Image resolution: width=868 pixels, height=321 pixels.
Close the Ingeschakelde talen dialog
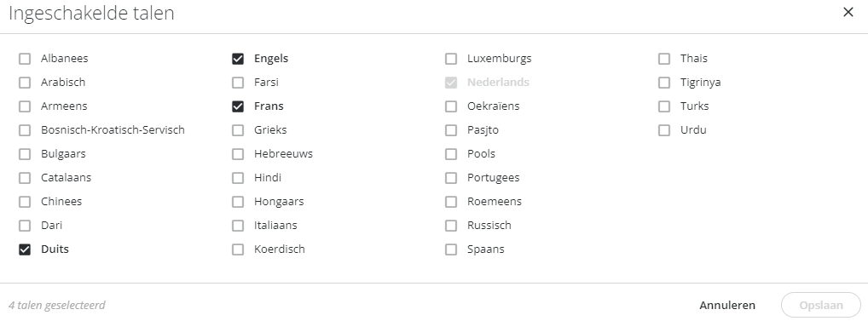848,12
